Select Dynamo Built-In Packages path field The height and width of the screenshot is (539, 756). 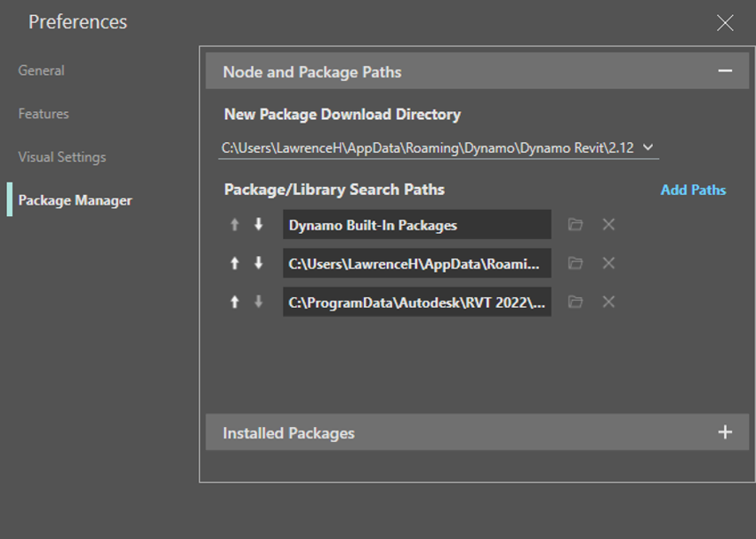point(417,224)
